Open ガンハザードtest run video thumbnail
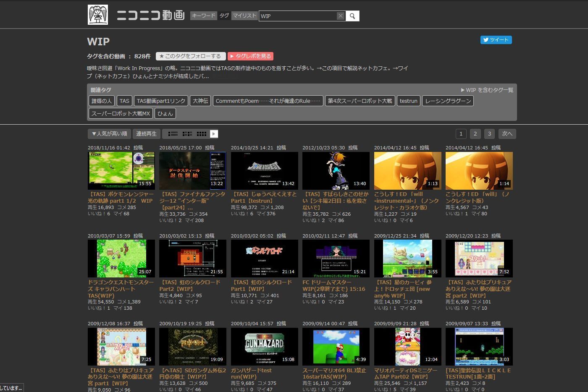The height and width of the screenshot is (392, 588). [x=265, y=347]
